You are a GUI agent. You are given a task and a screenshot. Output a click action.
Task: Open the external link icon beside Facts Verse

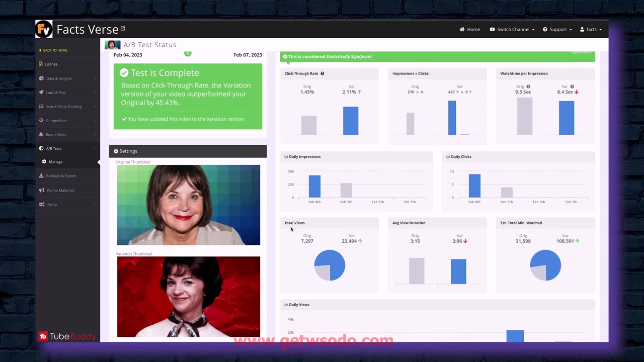click(123, 29)
